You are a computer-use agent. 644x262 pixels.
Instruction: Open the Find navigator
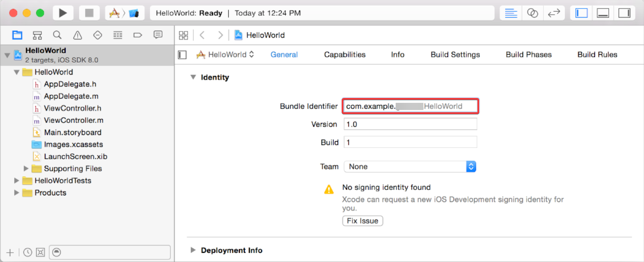57,35
